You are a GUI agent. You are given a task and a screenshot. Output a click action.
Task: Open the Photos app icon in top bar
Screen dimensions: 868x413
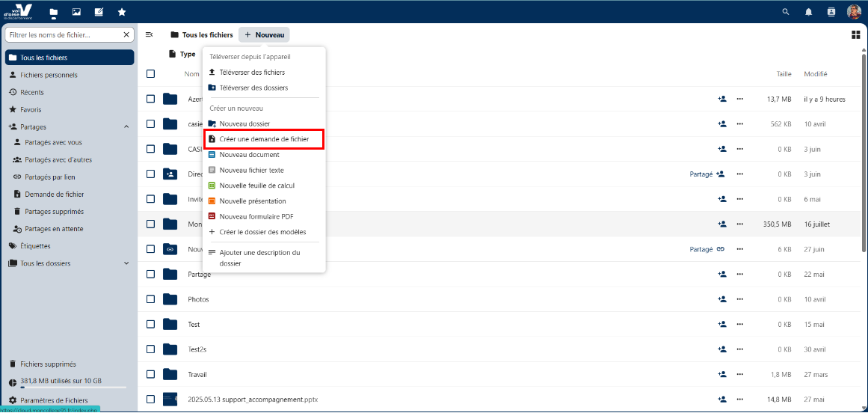click(76, 12)
